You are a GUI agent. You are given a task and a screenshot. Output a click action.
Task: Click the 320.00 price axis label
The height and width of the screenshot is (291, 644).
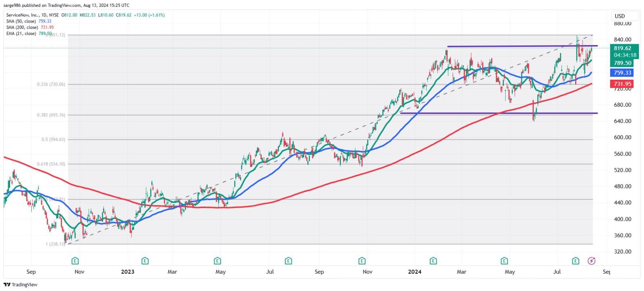point(623,252)
